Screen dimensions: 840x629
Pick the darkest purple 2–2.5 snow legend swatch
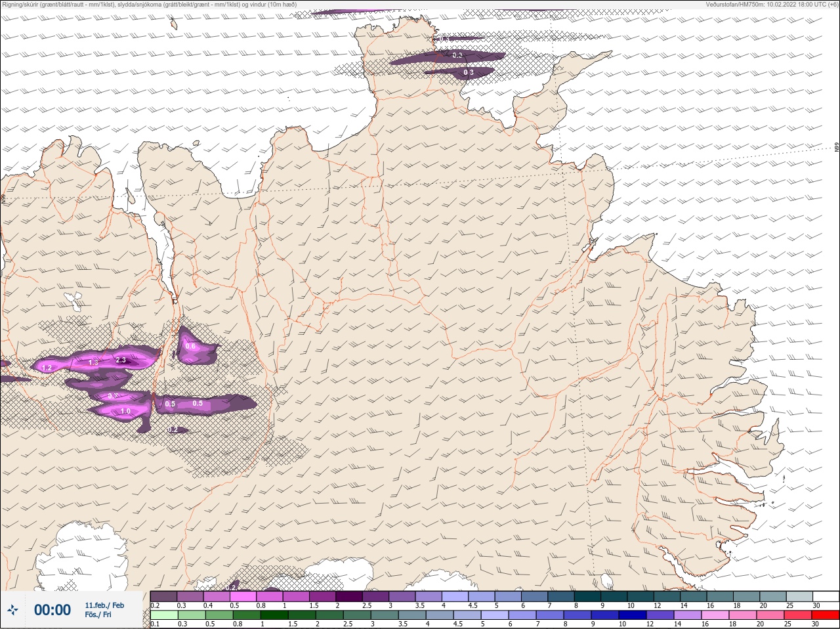point(350,596)
